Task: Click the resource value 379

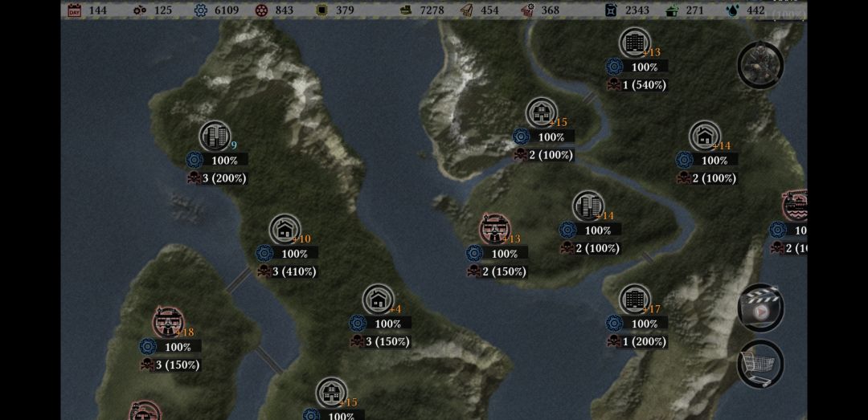Action: point(344,10)
